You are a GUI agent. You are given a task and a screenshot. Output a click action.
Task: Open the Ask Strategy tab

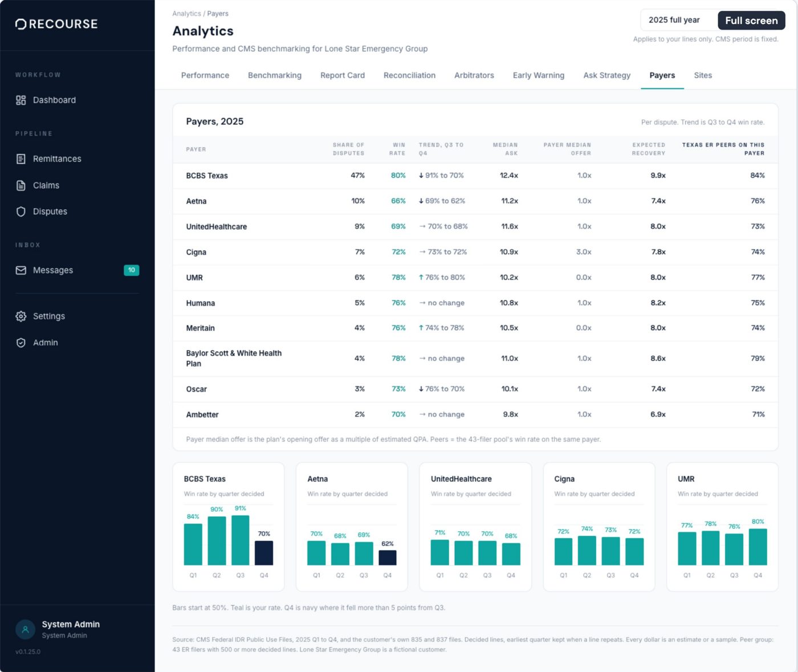point(607,75)
